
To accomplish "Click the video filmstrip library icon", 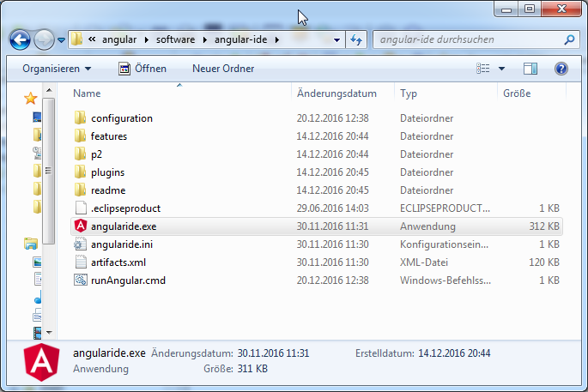I will pos(37,333).
